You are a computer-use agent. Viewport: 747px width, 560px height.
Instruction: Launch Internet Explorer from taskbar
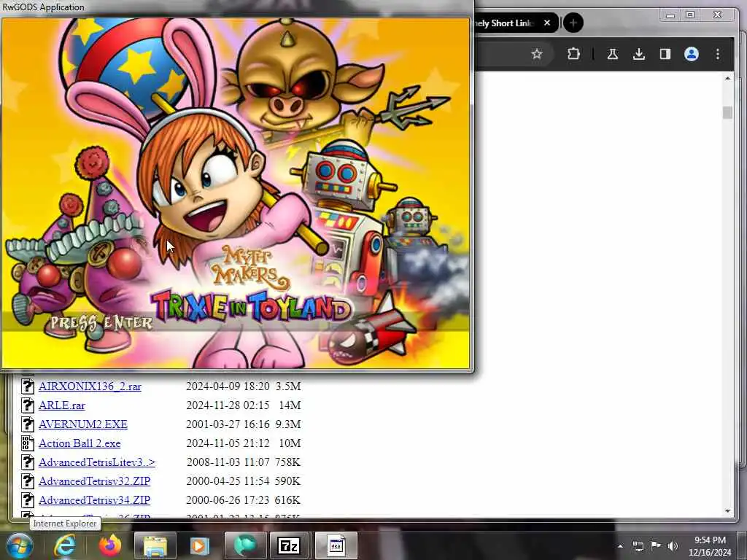coord(65,545)
